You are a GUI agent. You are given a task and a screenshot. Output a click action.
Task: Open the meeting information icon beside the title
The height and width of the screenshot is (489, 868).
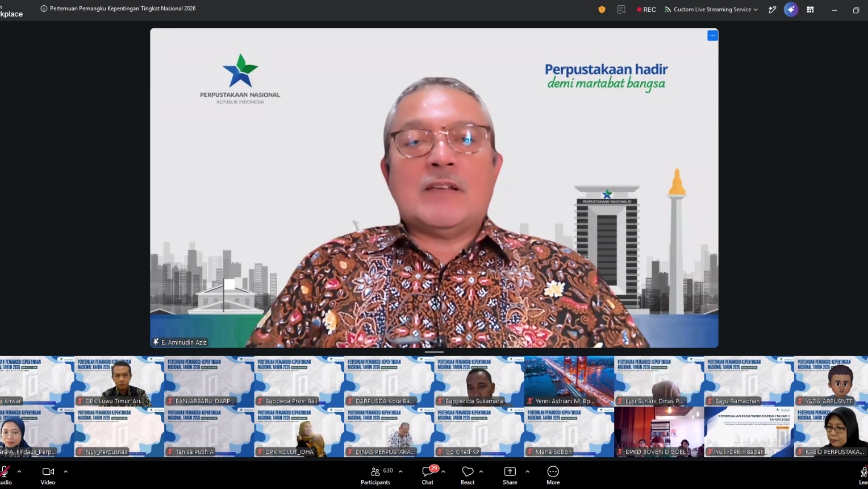coord(44,9)
